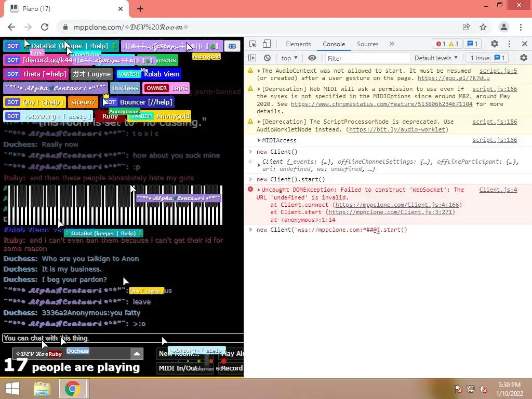Open console settings gear icon
532x399 pixels.
pos(524,58)
